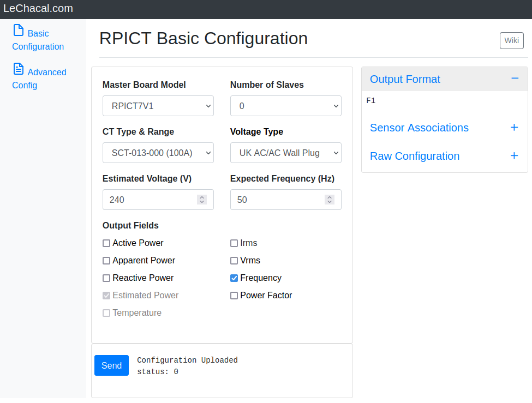Enable the Active Power checkbox

pyautogui.click(x=106, y=243)
